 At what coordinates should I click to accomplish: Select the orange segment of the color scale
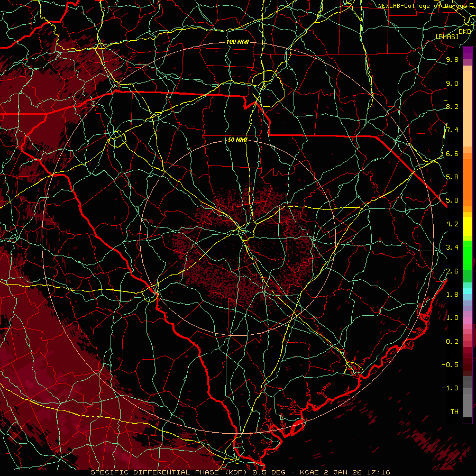(467, 182)
